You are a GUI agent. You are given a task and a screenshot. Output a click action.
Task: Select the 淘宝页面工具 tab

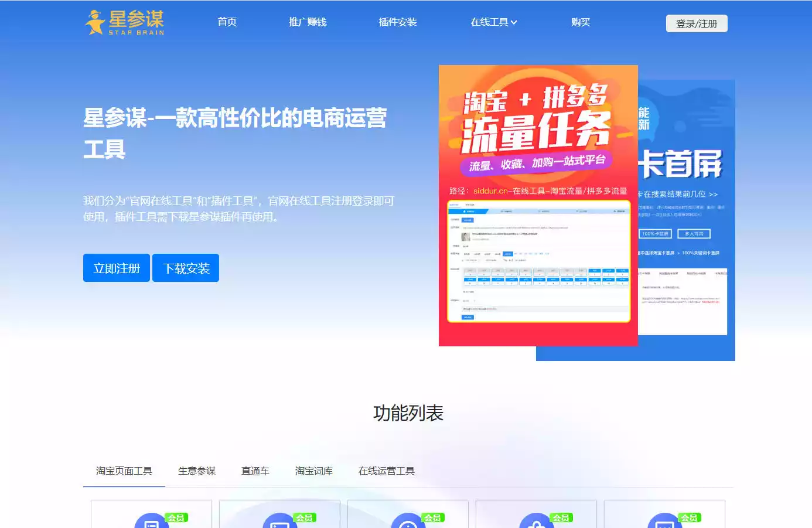(124, 471)
